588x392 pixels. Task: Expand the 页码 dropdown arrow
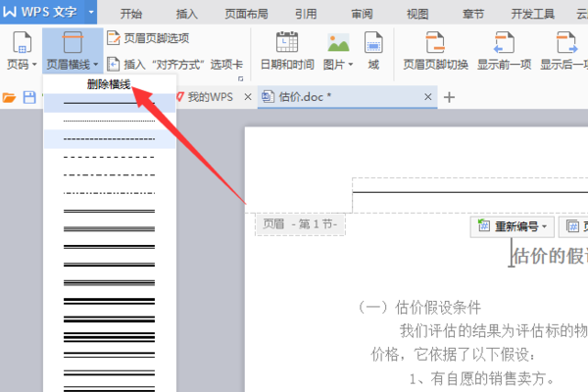click(34, 65)
